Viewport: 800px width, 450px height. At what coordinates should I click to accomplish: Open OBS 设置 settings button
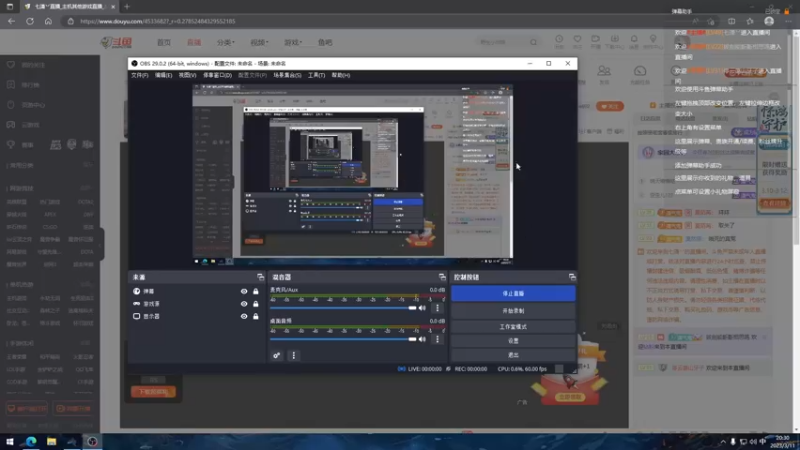coord(513,341)
